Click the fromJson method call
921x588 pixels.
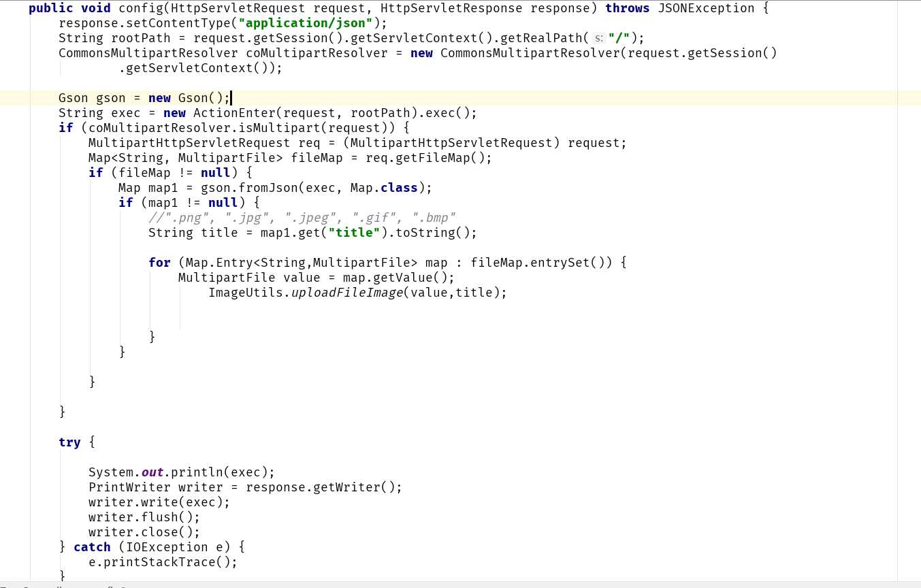point(268,188)
